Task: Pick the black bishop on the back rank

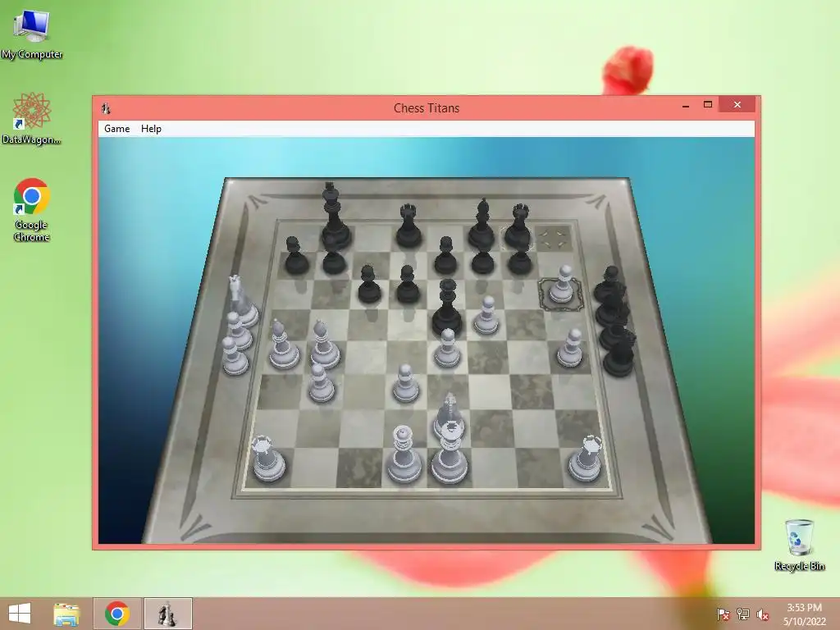Action: (x=482, y=225)
